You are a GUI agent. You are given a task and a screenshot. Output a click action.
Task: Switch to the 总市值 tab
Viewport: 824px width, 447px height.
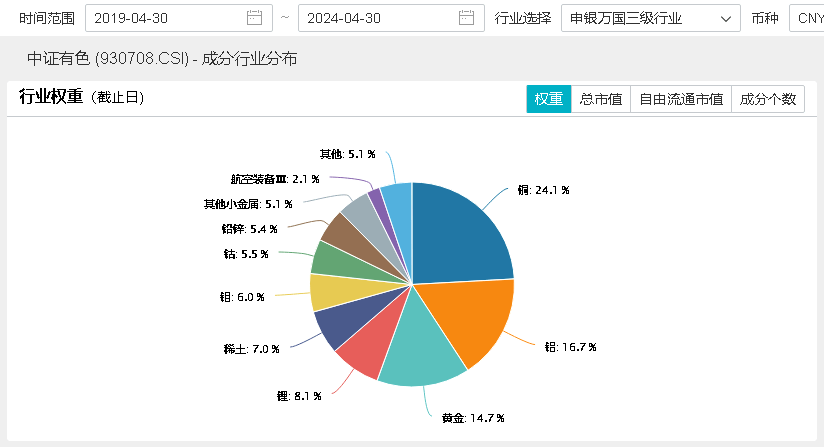click(600, 99)
